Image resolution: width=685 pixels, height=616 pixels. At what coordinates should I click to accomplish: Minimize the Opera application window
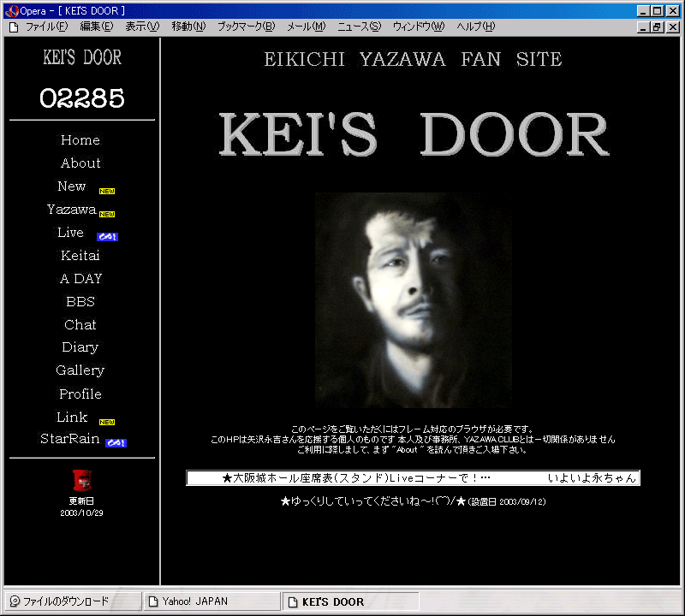[643, 11]
